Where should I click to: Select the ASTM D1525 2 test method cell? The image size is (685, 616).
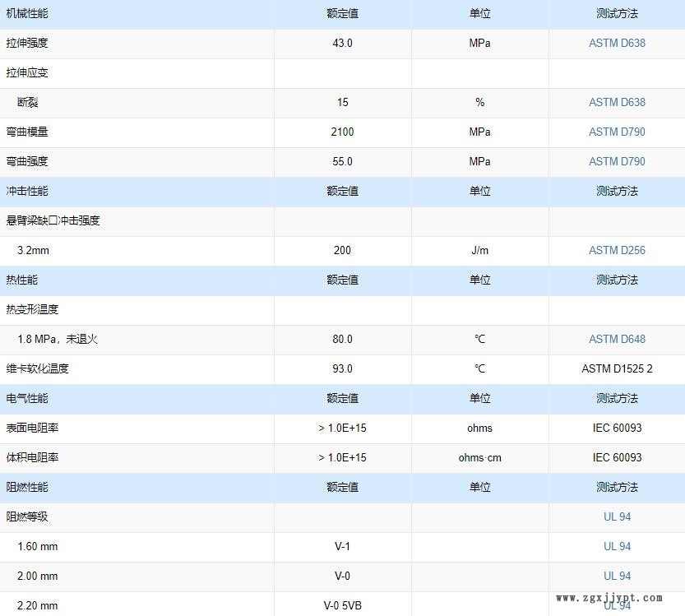(617, 368)
